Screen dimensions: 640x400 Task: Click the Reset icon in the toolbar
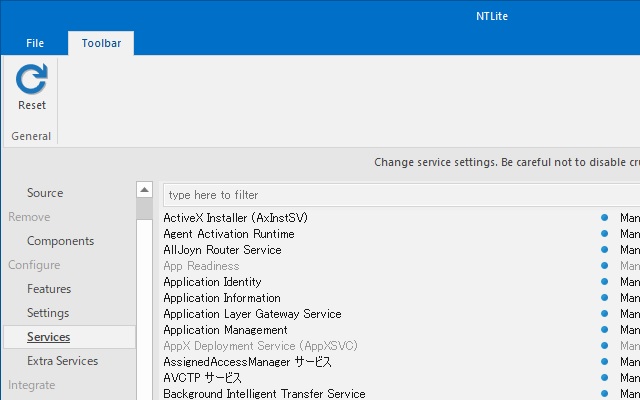tap(32, 79)
